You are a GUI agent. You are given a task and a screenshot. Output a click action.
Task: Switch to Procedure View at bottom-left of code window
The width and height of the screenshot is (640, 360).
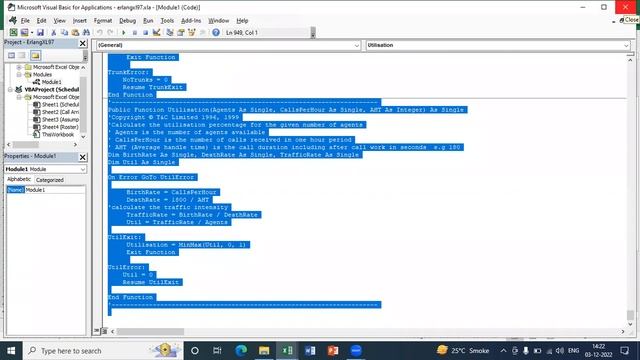click(x=97, y=331)
